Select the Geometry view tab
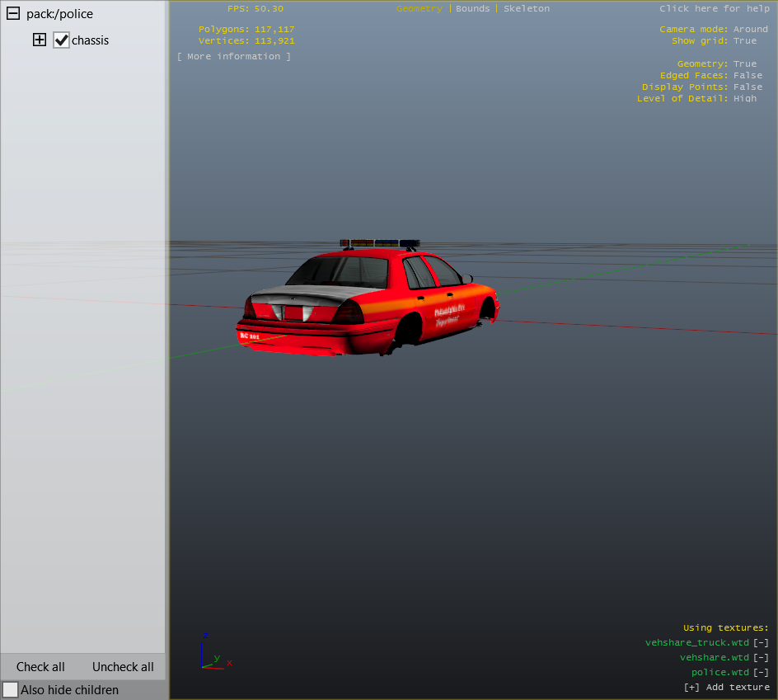The height and width of the screenshot is (700, 778). pos(419,8)
